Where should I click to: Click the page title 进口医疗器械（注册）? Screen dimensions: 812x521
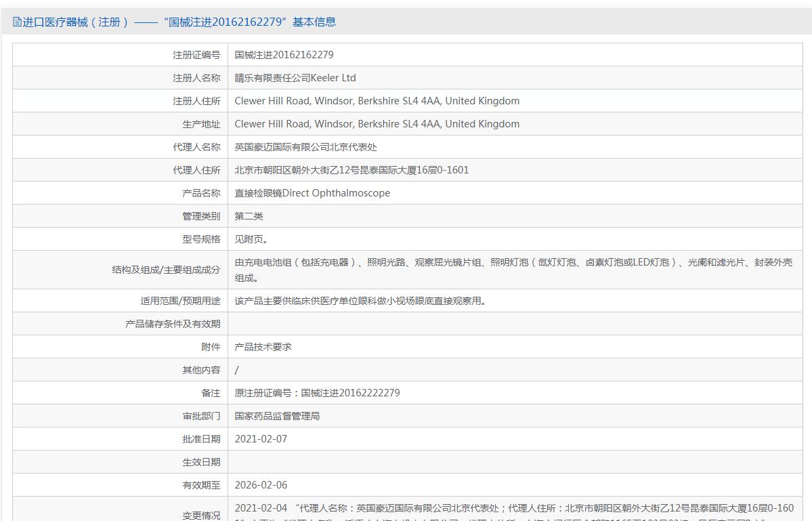point(76,22)
